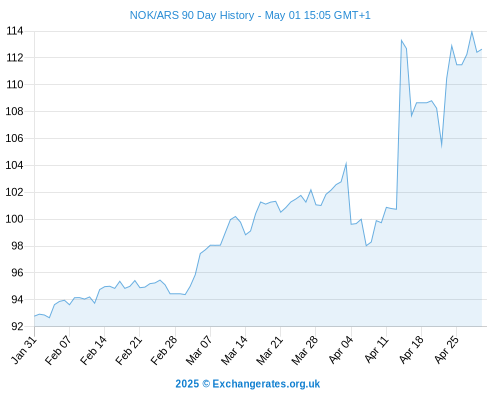
Task: Select the Mar 07 x-axis date label
Action: coord(199,350)
